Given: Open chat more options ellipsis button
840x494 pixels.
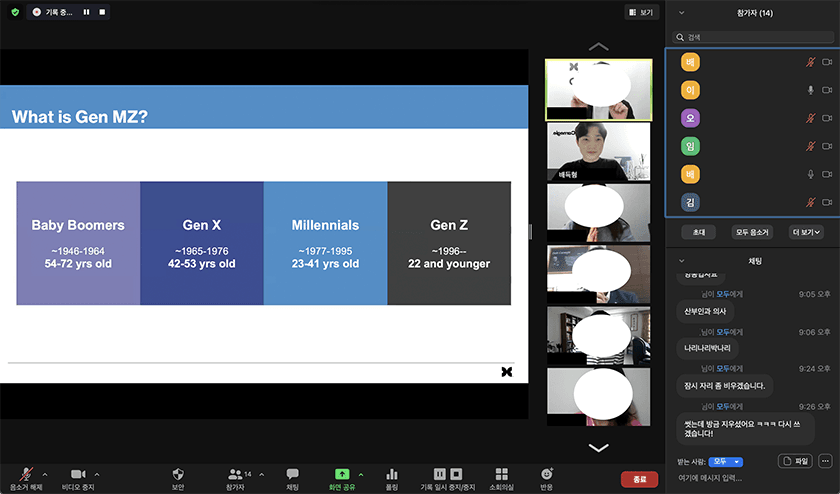Looking at the screenshot, I should (x=825, y=461).
